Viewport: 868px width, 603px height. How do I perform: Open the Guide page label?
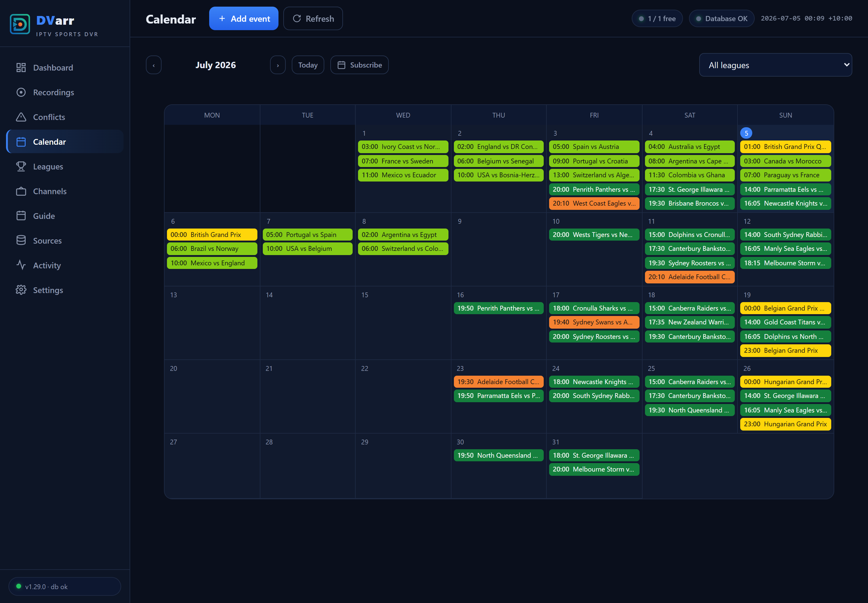[x=44, y=216]
